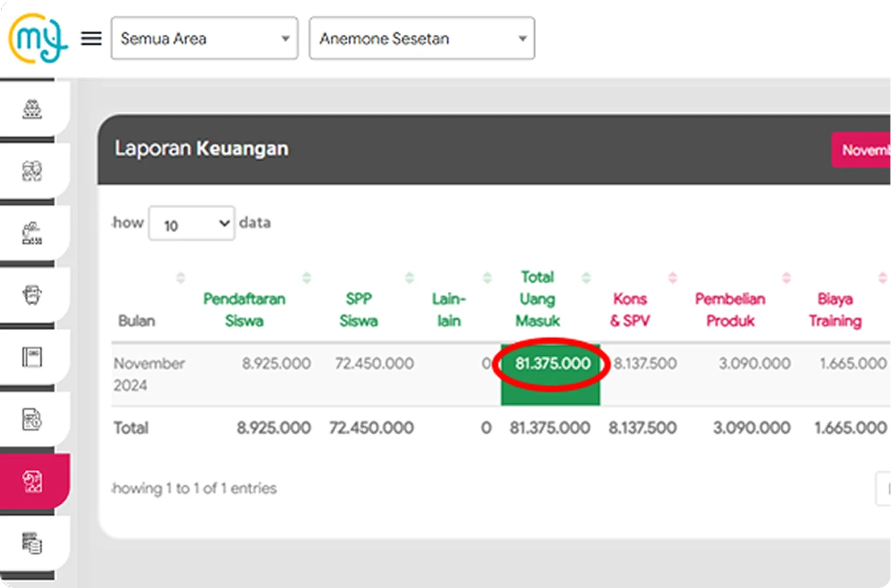The image size is (891, 588).
Task: Open the Semua Area dropdown
Action: [204, 38]
